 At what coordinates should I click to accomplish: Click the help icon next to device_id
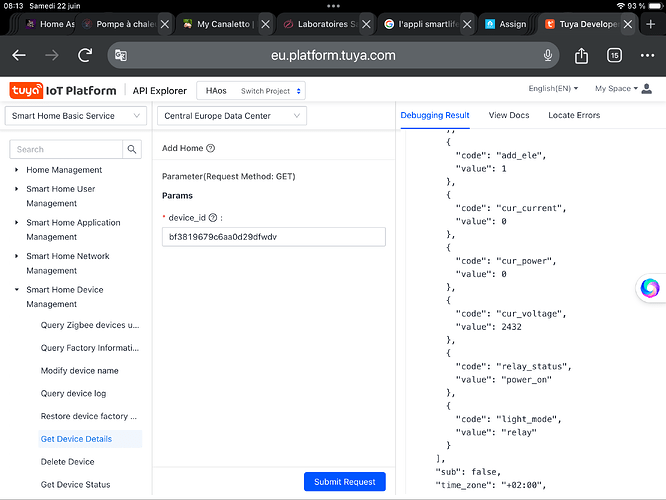click(213, 218)
